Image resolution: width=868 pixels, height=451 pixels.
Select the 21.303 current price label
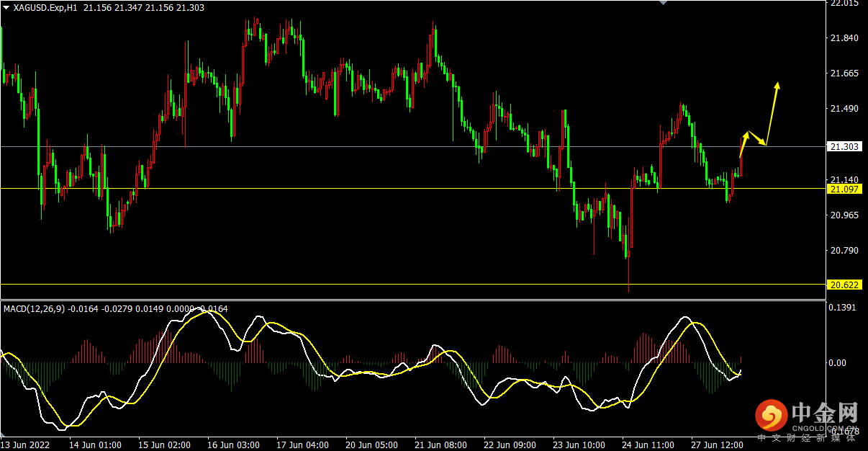pos(844,146)
